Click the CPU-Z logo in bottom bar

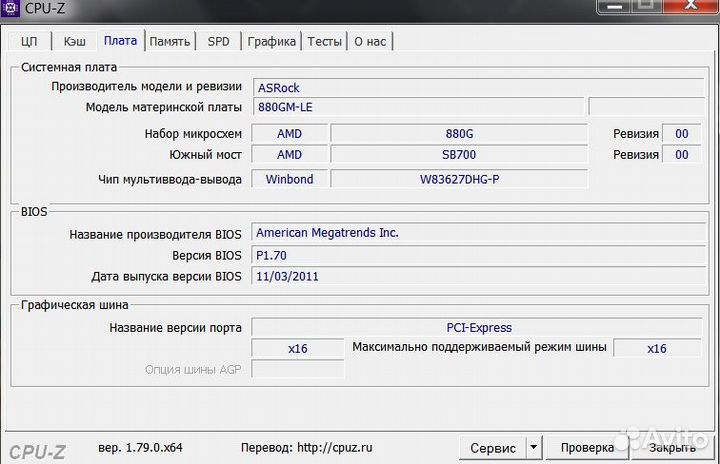[x=38, y=452]
